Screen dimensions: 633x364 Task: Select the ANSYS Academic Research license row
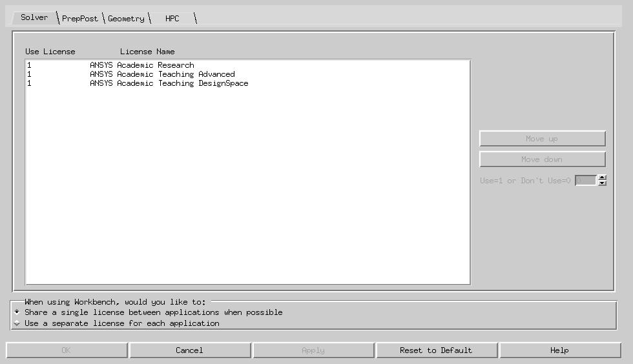point(247,65)
